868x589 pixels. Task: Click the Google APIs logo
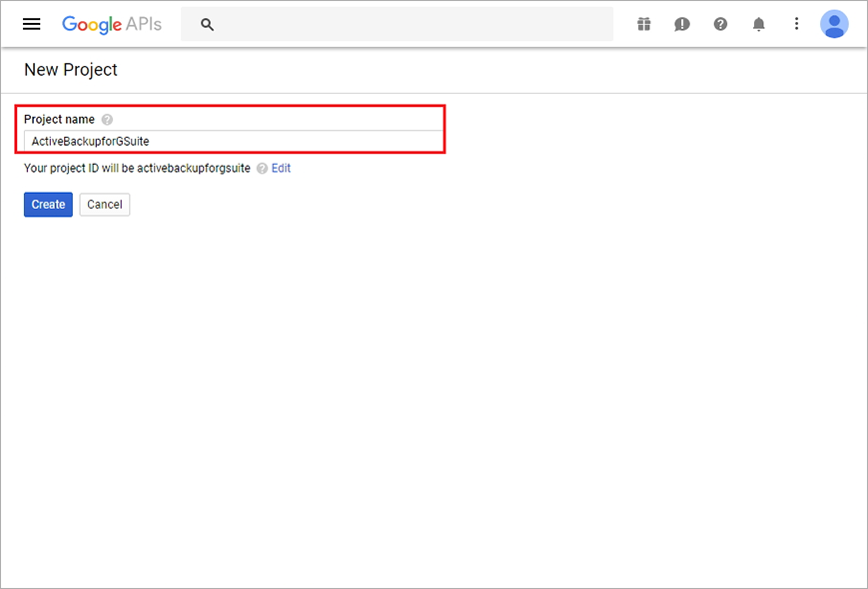[x=111, y=24]
